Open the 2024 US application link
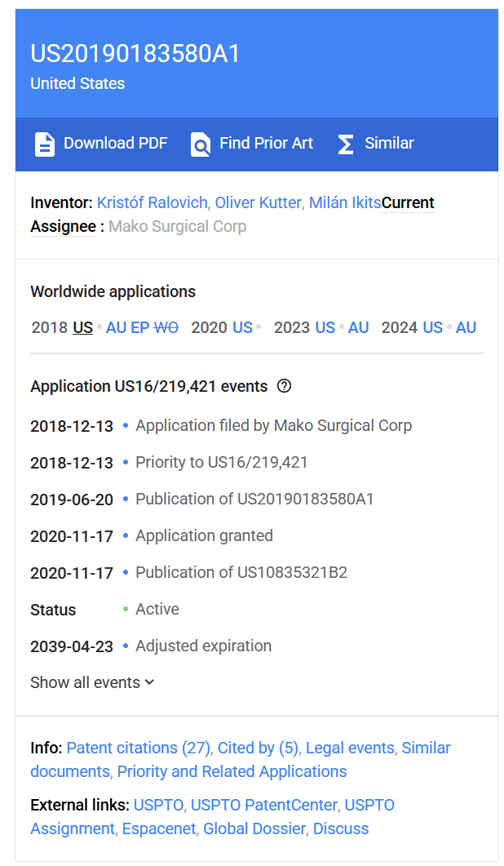The width and height of the screenshot is (504, 866). coord(432,327)
